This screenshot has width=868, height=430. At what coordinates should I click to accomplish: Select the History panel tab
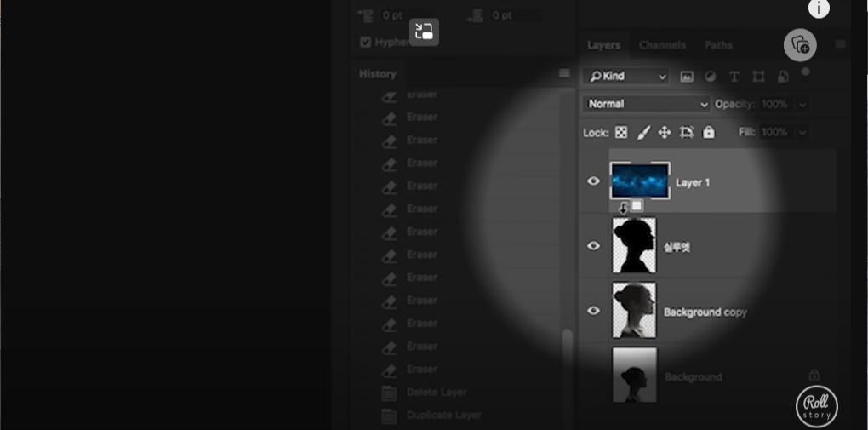click(378, 74)
